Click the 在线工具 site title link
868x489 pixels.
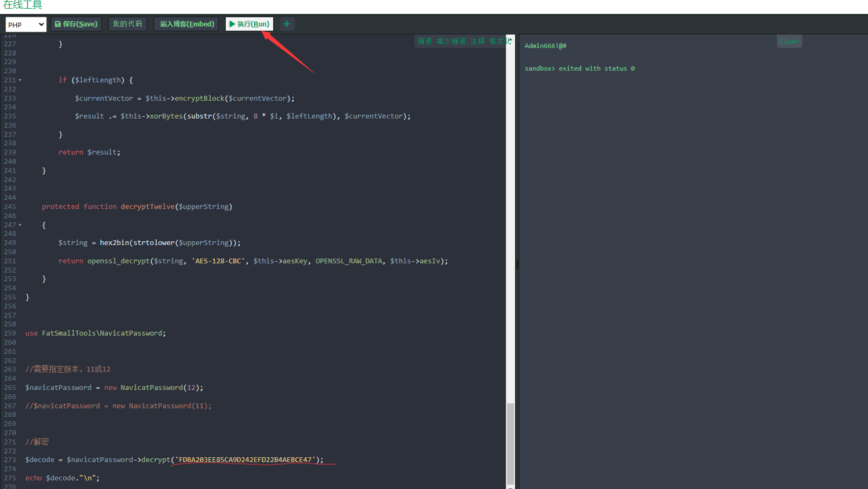[23, 5]
